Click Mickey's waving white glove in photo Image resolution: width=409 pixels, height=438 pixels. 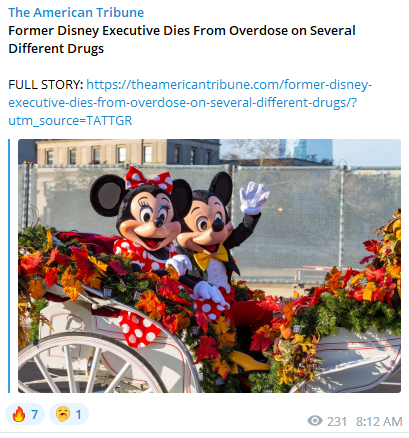point(254,198)
